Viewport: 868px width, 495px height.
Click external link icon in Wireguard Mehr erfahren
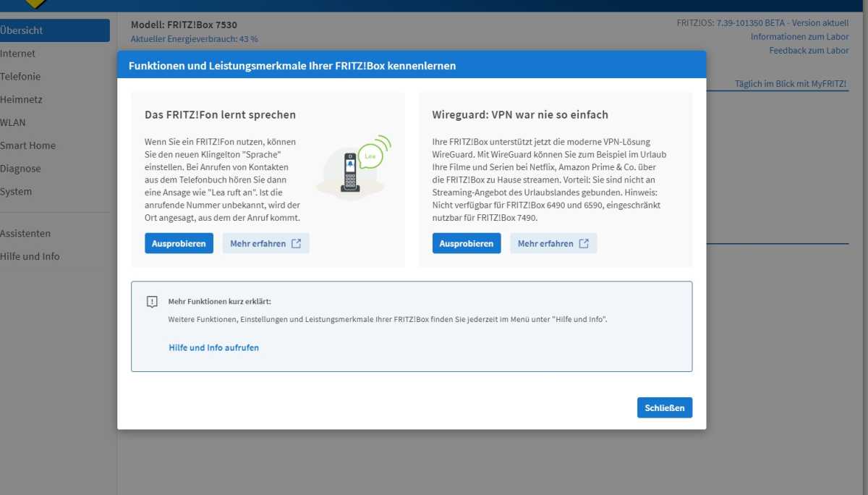click(584, 243)
